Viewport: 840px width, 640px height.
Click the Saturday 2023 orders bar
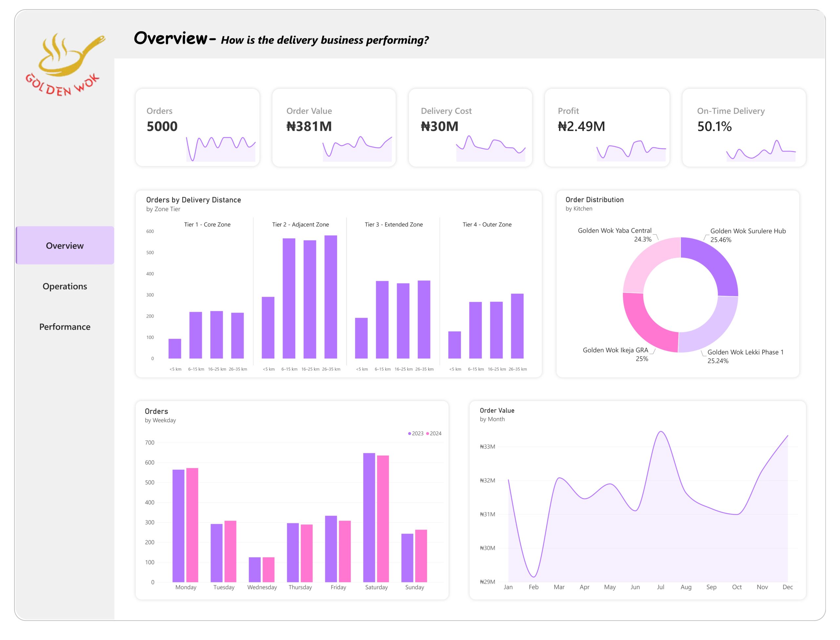369,517
